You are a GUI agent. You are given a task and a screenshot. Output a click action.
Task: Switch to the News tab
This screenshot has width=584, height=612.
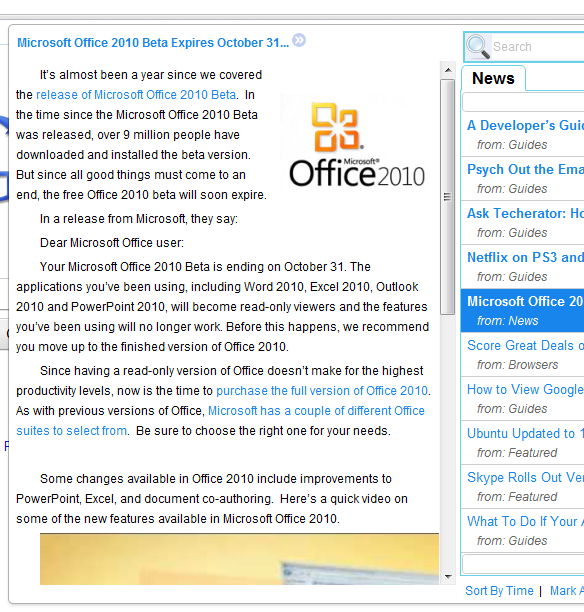point(493,78)
